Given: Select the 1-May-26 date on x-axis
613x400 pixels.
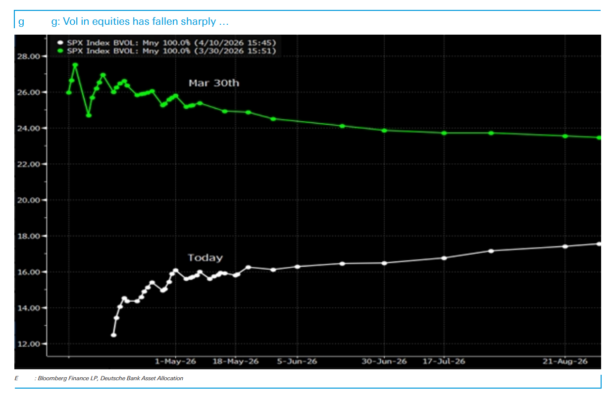Looking at the screenshot, I should coord(176,361).
